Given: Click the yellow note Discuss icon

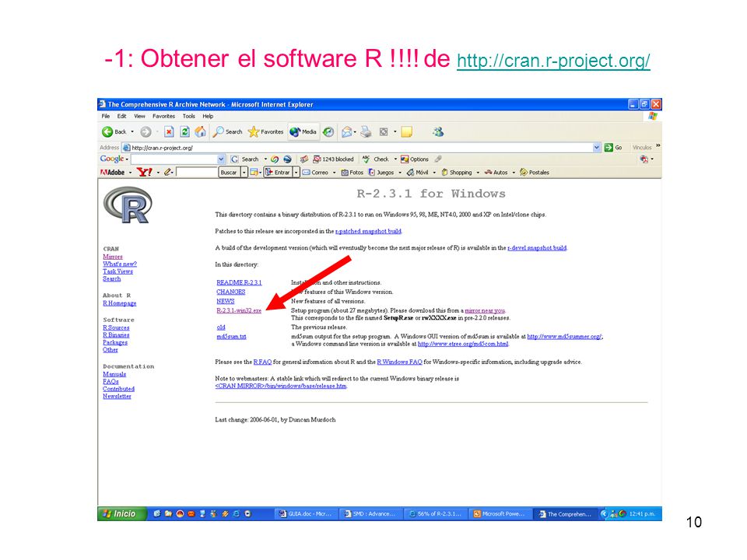Looking at the screenshot, I should coord(406,132).
